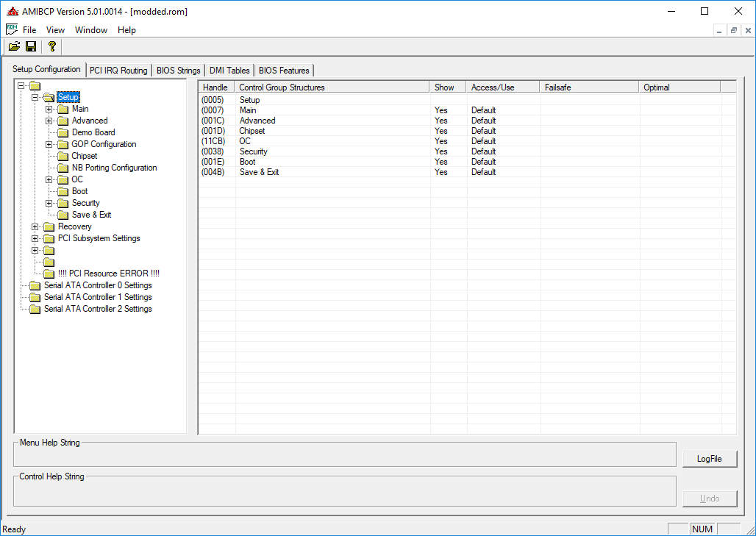
Task: Click the Undo button
Action: pyautogui.click(x=709, y=499)
